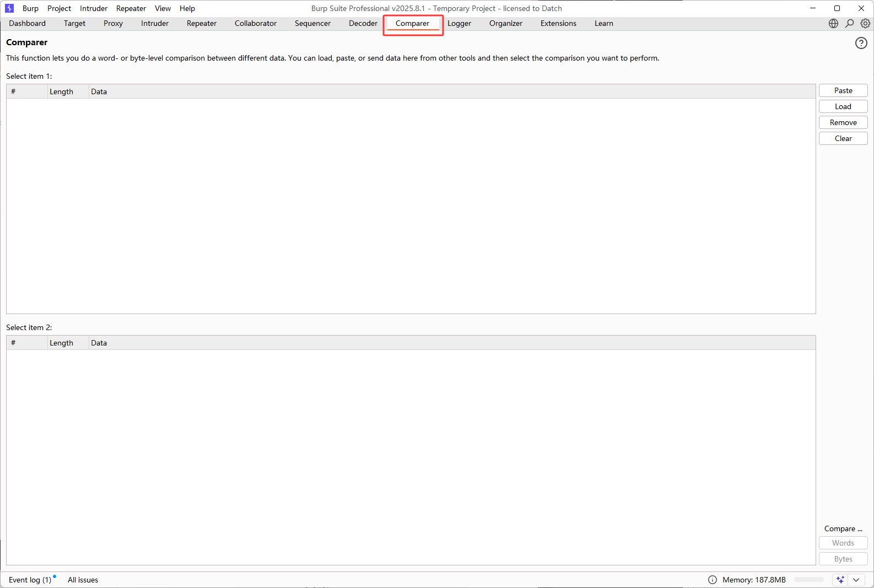Sort item 2 table by Length column
Viewport: 874px width, 588px height.
click(68, 343)
